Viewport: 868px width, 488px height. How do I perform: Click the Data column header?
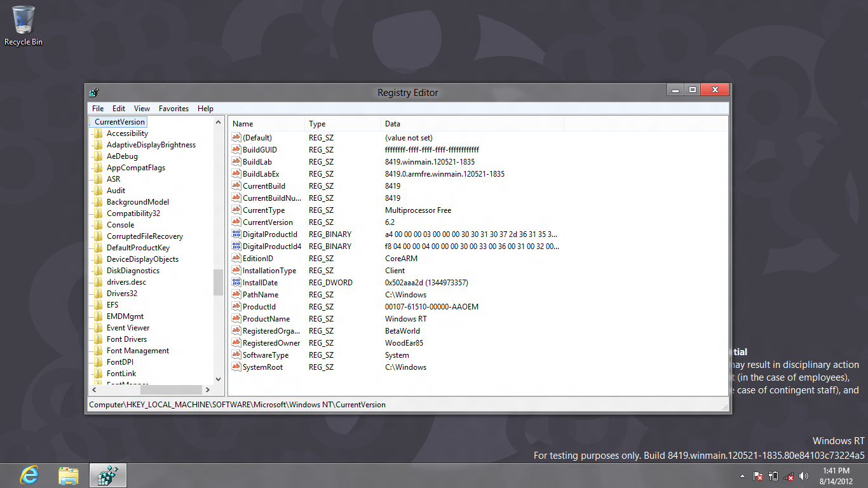click(x=472, y=124)
